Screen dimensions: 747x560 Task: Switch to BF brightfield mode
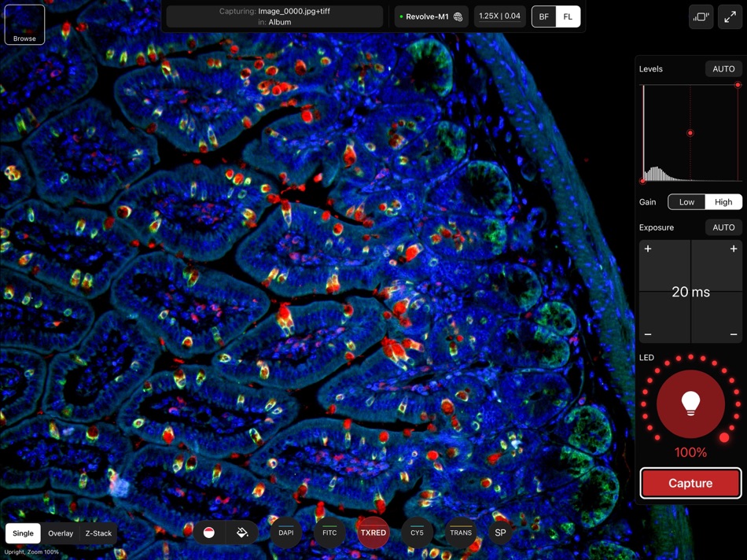tap(543, 17)
